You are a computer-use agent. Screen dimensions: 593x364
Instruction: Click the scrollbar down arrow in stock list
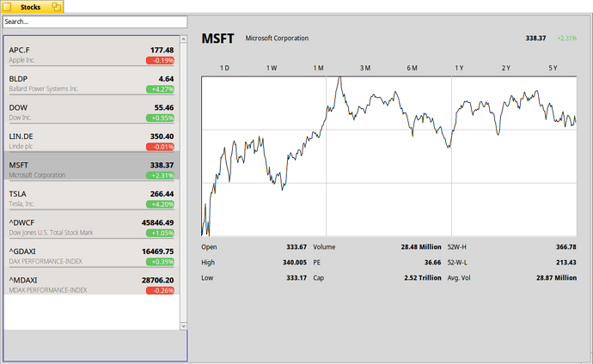click(183, 326)
